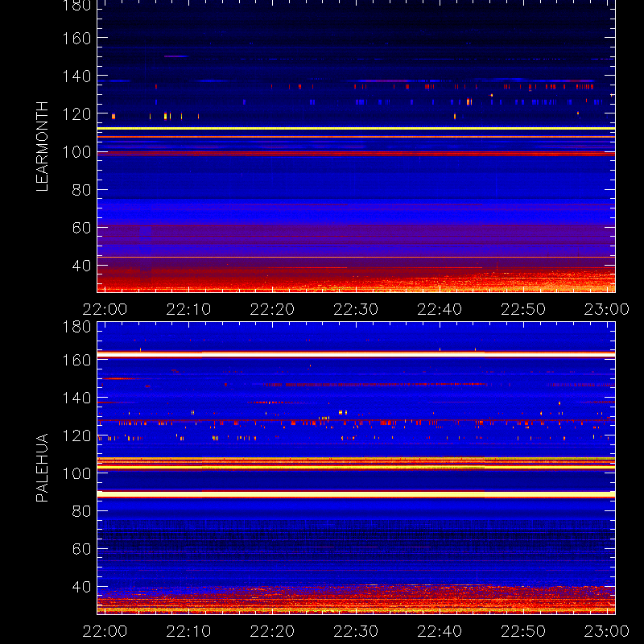The width and height of the screenshot is (644, 644).
Task: Select the 40 tick label on the Palehua plot
Action: pos(81,587)
